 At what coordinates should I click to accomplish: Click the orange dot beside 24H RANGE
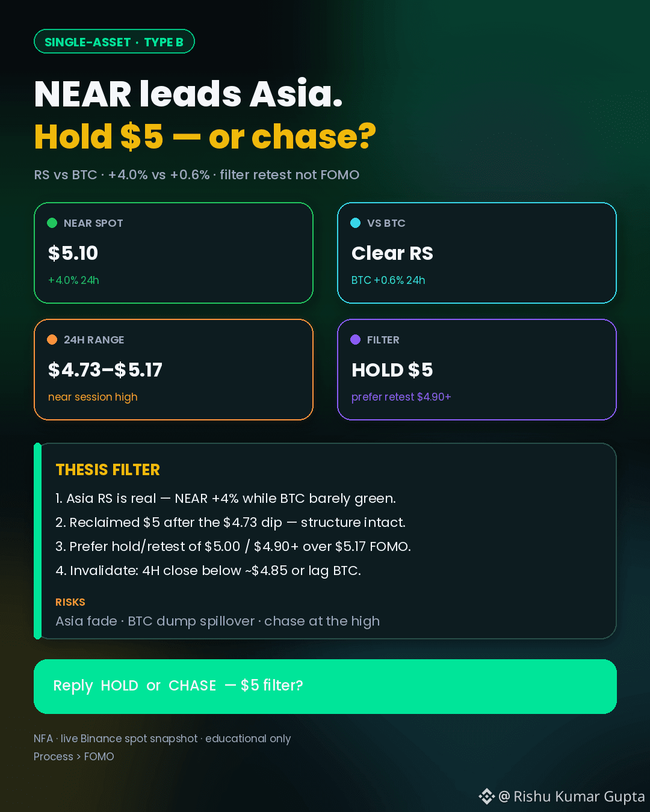(52, 340)
